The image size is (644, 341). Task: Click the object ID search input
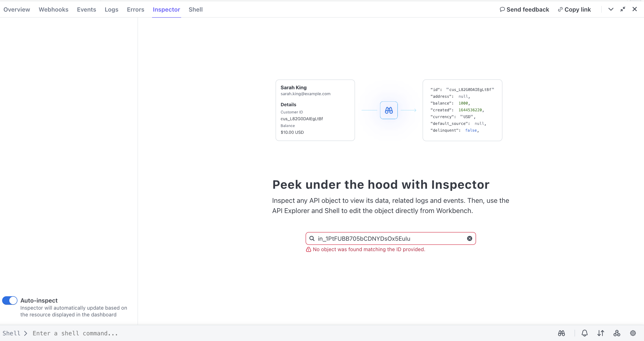390,238
